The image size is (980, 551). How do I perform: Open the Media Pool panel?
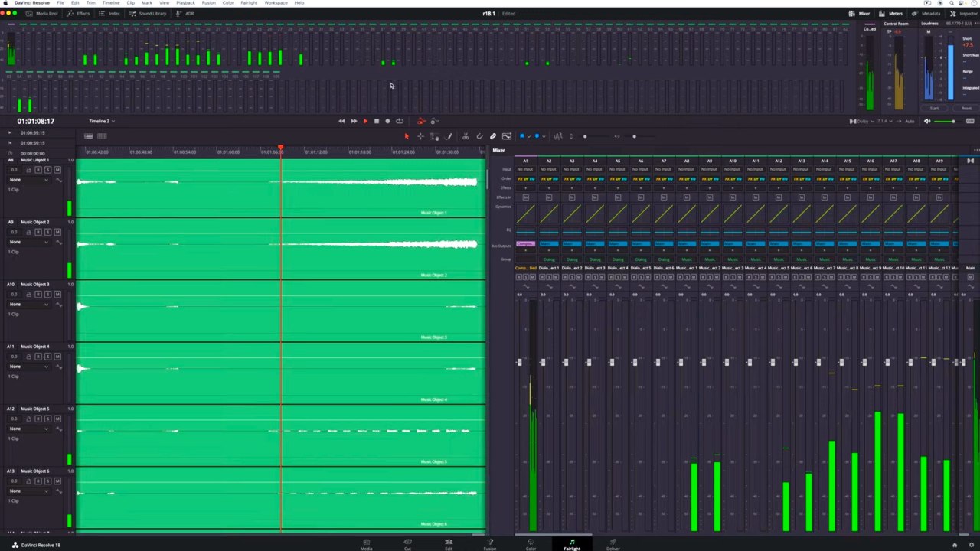point(41,13)
